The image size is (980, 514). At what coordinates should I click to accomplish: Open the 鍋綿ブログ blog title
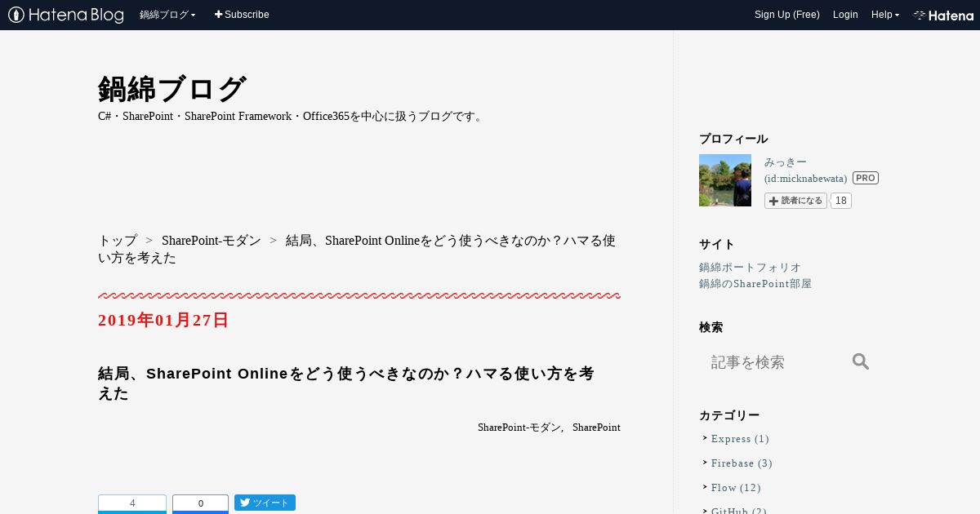(x=171, y=89)
